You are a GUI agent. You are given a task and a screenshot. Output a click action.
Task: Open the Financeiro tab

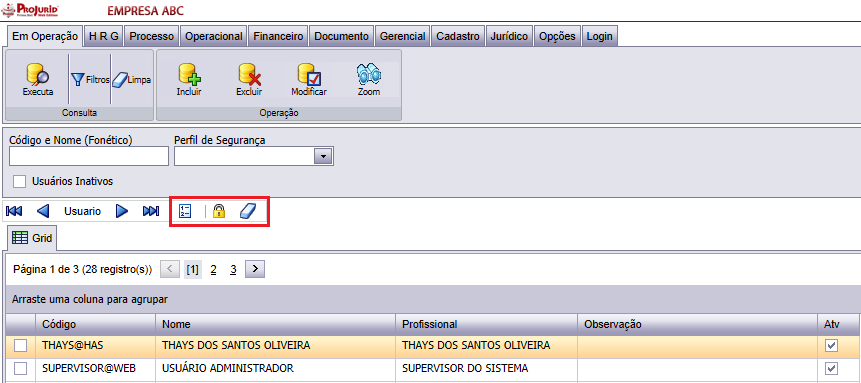[x=278, y=36]
